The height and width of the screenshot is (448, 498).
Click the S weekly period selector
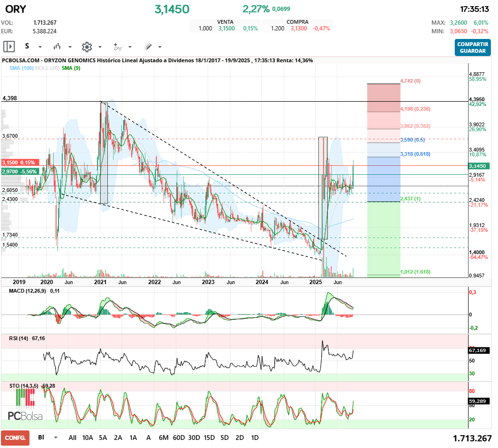(x=27, y=47)
